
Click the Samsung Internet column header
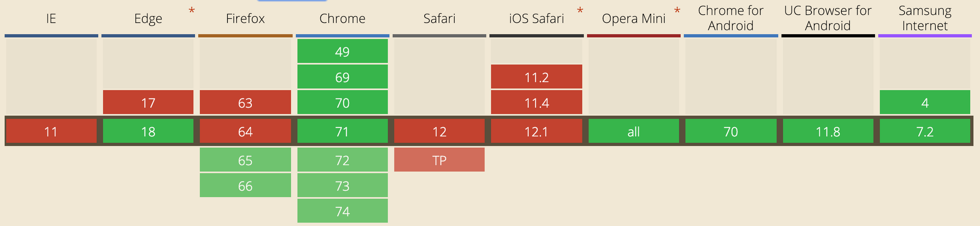(925, 19)
